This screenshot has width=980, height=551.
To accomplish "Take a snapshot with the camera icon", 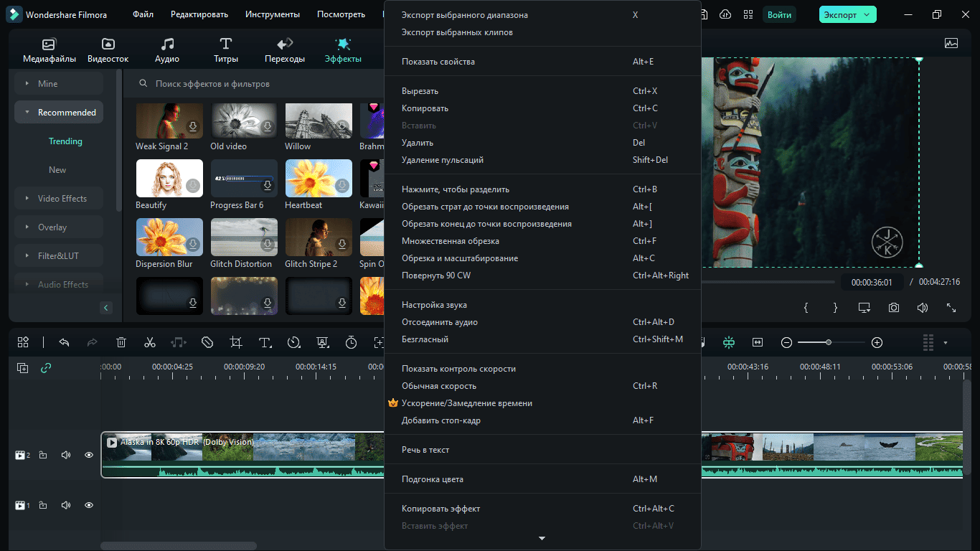I will pos(893,307).
